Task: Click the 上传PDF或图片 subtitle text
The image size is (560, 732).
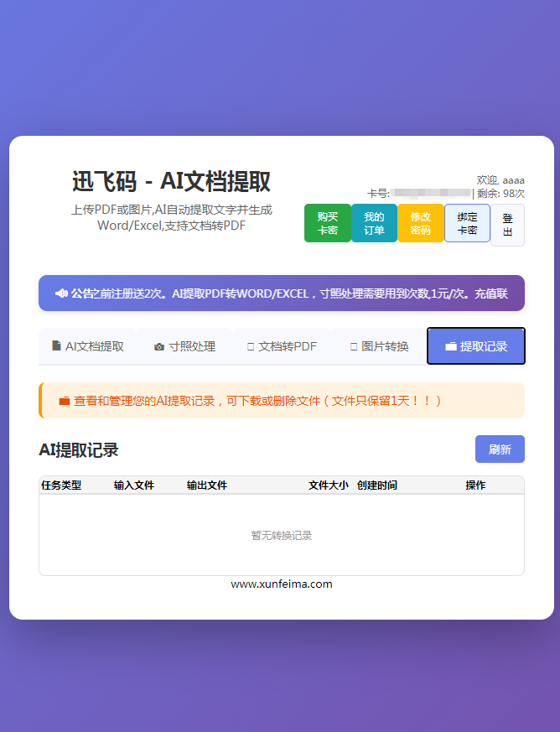Action: click(171, 217)
